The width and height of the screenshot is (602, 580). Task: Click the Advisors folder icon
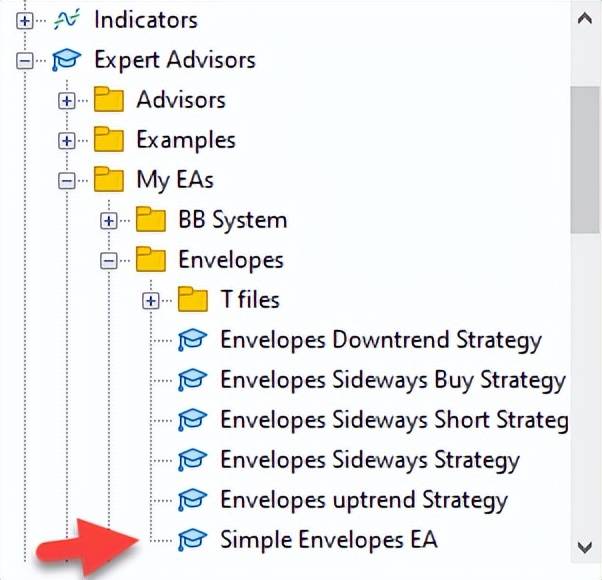coord(108,100)
